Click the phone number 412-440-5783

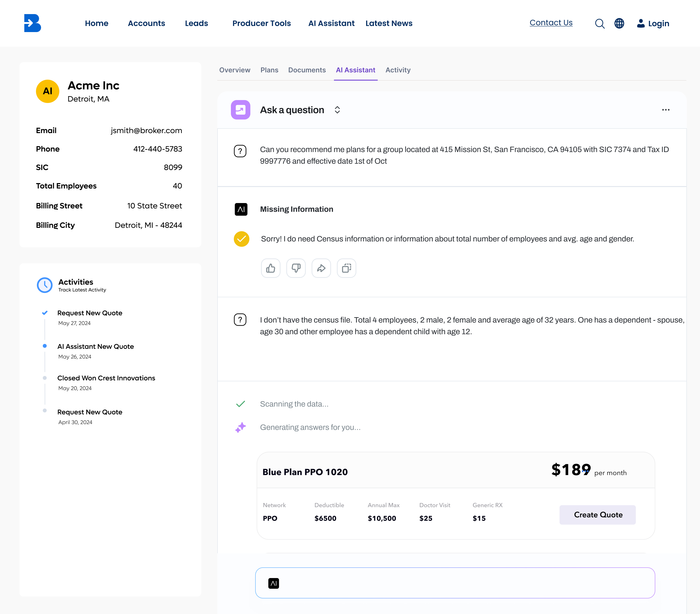157,149
